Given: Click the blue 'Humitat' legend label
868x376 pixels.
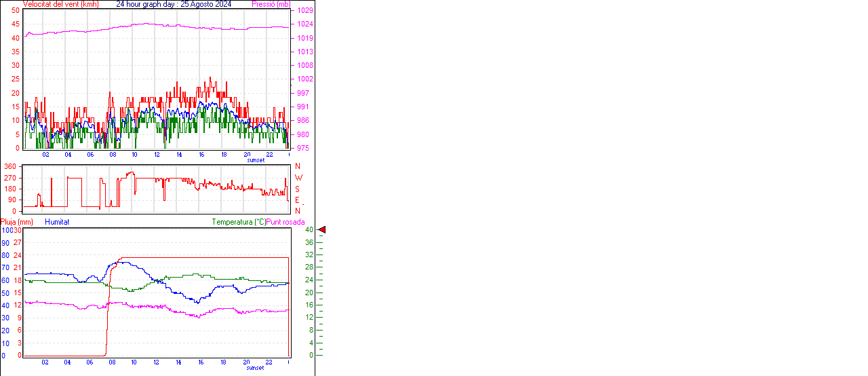Looking at the screenshot, I should [57, 222].
